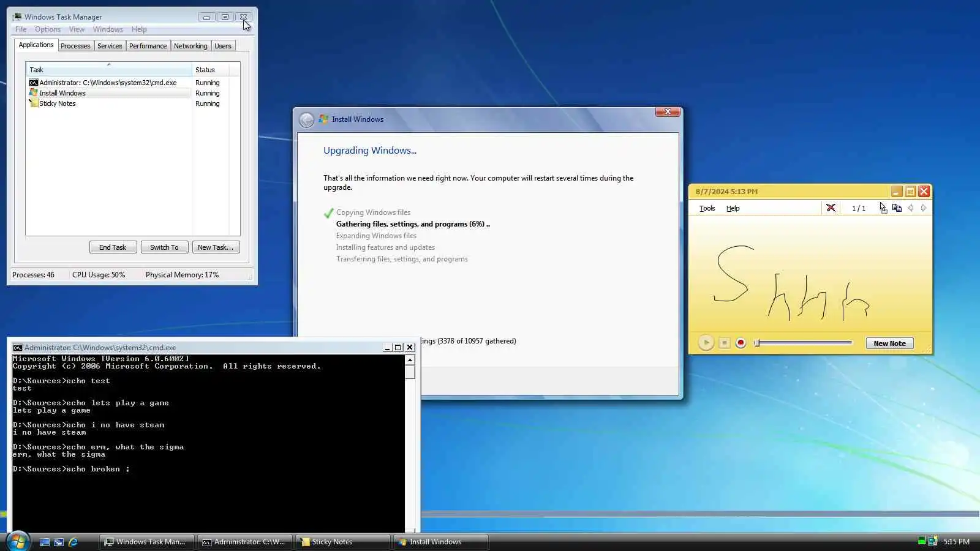Open the Task Manager View menu
980x551 pixels.
pyautogui.click(x=77, y=29)
